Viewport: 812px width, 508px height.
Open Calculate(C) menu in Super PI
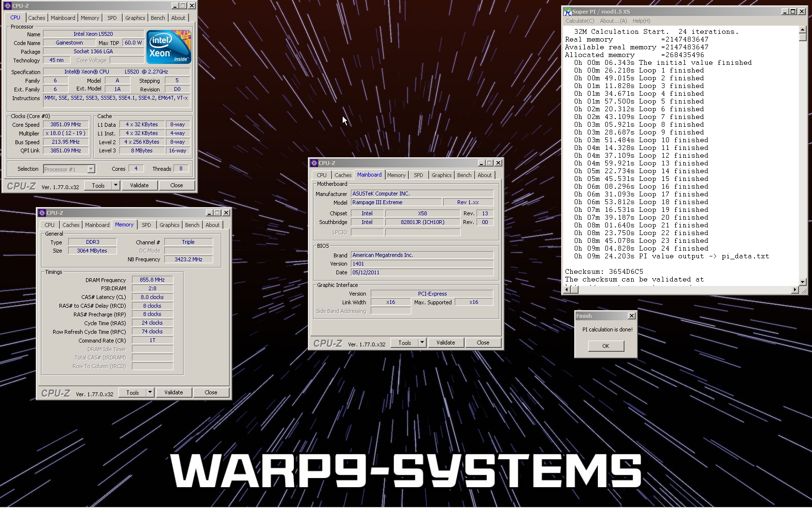coord(580,21)
